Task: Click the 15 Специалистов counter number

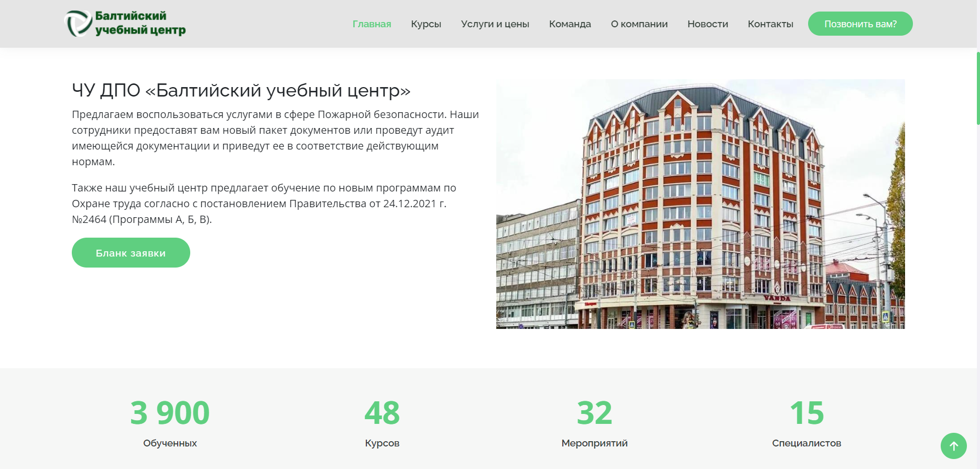Action: (807, 413)
